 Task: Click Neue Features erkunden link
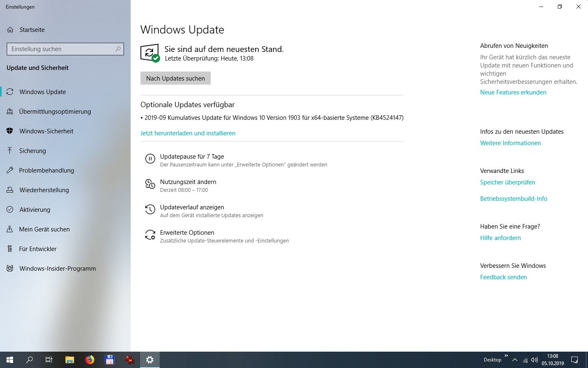pos(513,92)
